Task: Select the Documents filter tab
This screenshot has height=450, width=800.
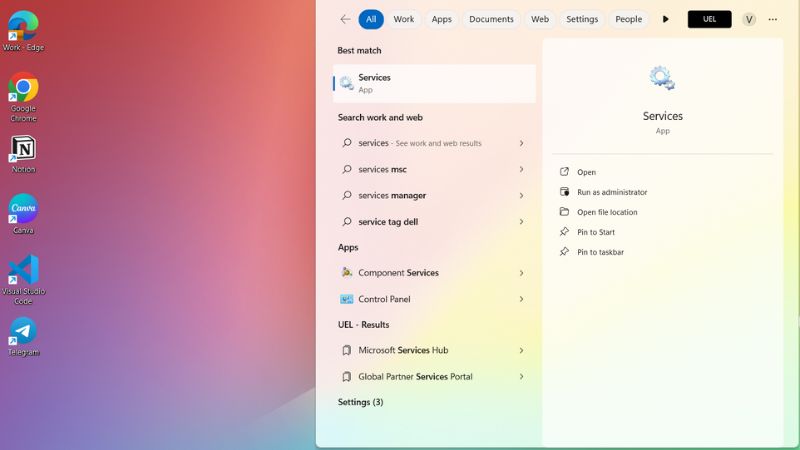Action: click(491, 19)
